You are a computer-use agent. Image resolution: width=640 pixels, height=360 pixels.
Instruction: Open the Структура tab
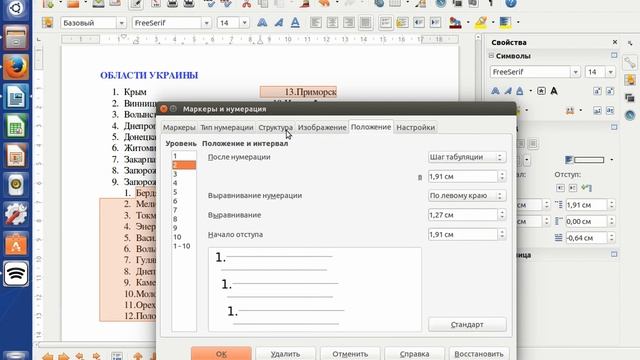pyautogui.click(x=276, y=127)
